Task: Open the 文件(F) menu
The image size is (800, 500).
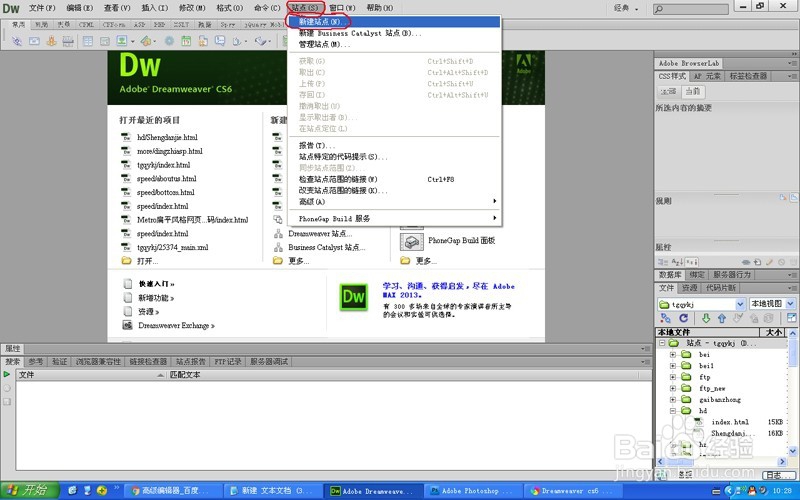Action: (x=42, y=8)
